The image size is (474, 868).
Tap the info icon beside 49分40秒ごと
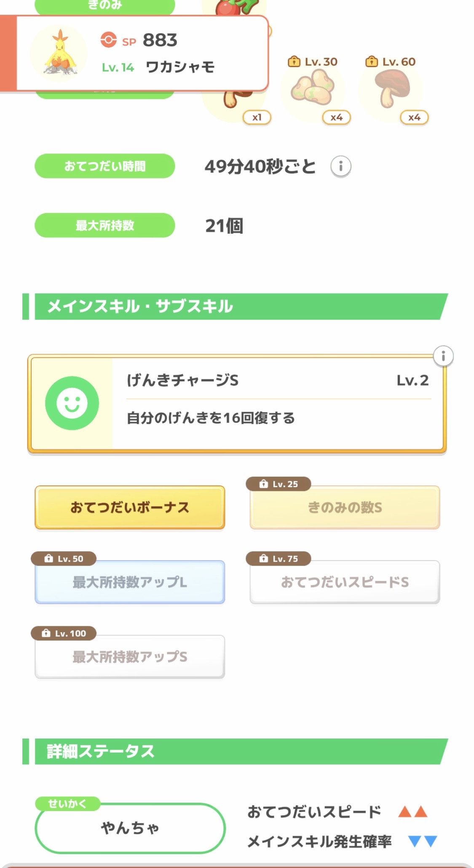340,166
